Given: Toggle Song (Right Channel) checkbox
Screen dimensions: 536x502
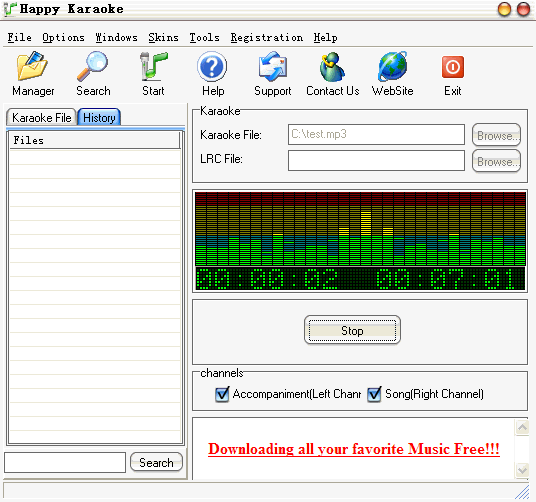Looking at the screenshot, I should [x=374, y=394].
